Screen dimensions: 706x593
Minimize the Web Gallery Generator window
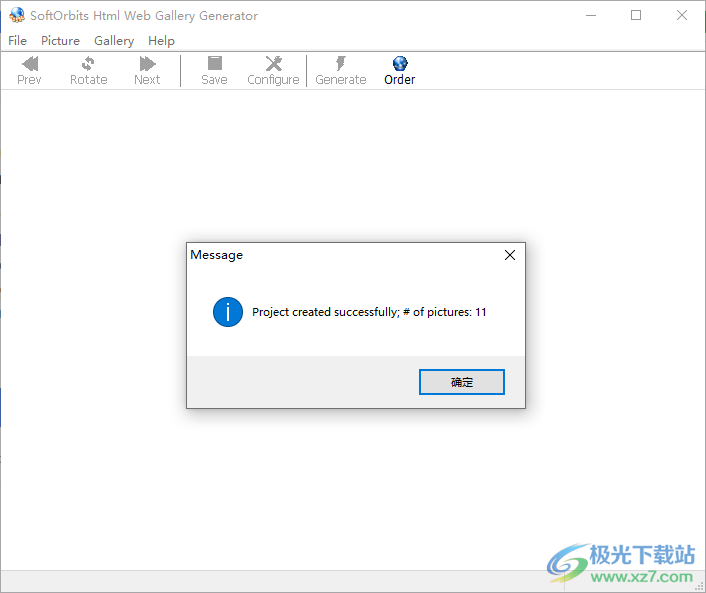(x=591, y=15)
